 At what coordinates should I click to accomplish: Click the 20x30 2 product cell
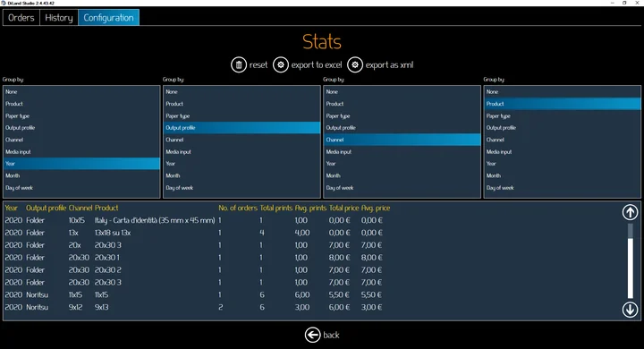(107, 270)
